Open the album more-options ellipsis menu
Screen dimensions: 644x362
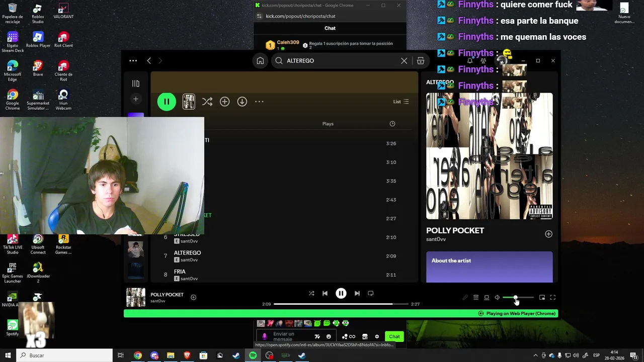(259, 102)
